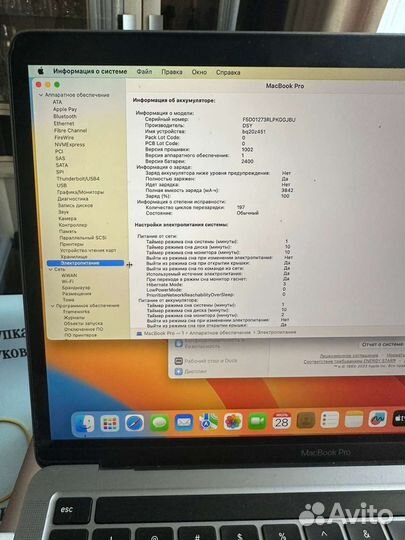Click Отчет о системе button in back window
Image resolution: width=405 pixels, height=540 pixels.
tap(382, 344)
